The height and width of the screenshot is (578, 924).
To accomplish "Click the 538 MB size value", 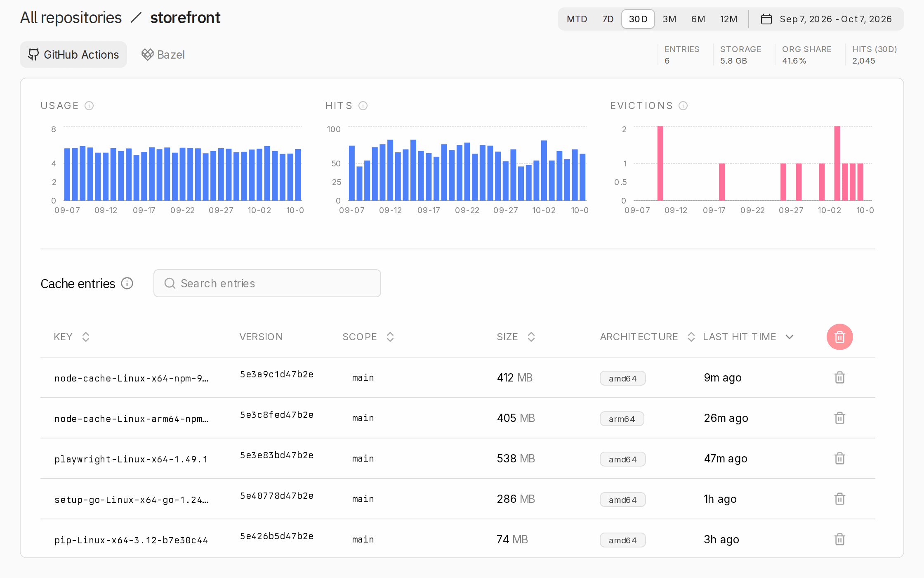I will click(516, 458).
